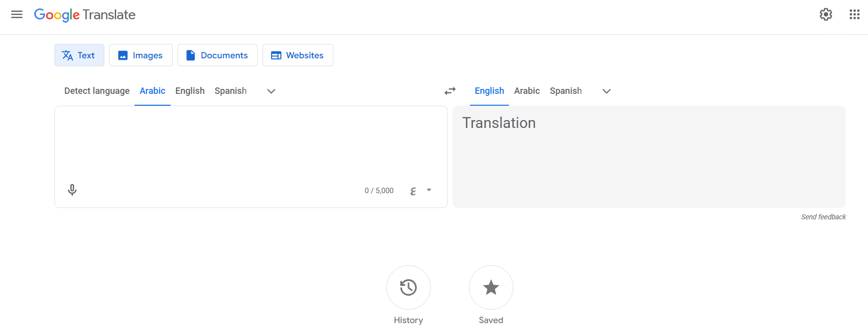Switch to Documents translation mode
The width and height of the screenshot is (868, 329).
click(x=217, y=55)
